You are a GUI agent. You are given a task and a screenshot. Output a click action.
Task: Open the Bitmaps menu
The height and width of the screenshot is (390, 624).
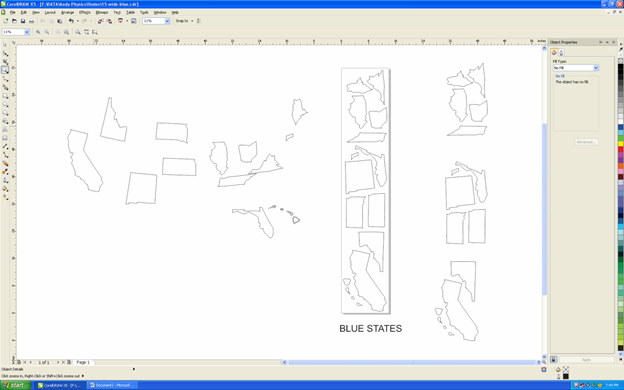(x=102, y=12)
